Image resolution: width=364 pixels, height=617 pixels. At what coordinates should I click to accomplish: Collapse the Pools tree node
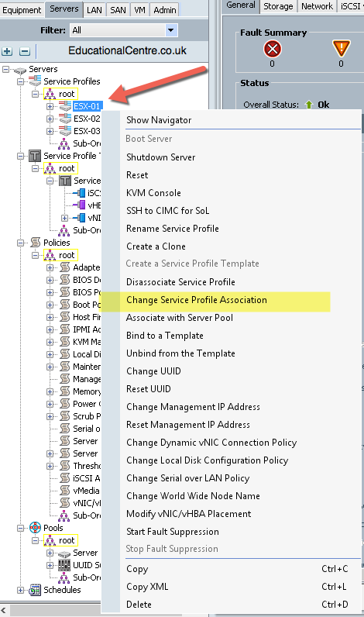[20, 528]
